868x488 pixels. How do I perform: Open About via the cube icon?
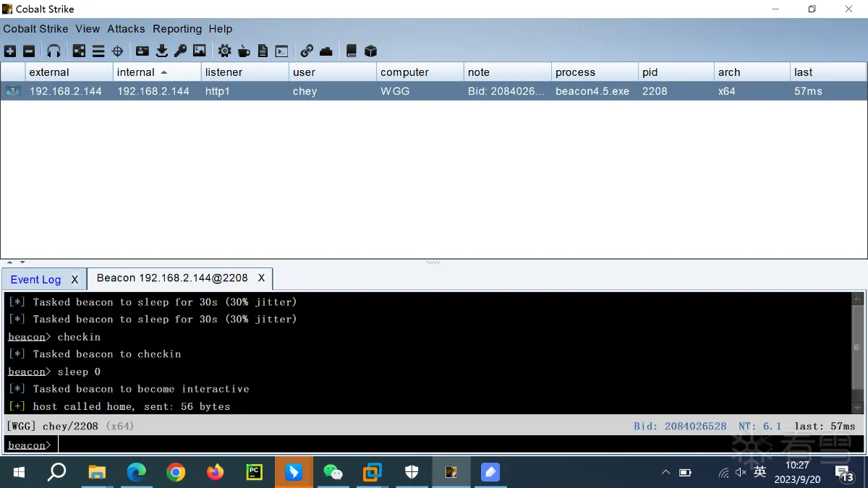tap(371, 51)
